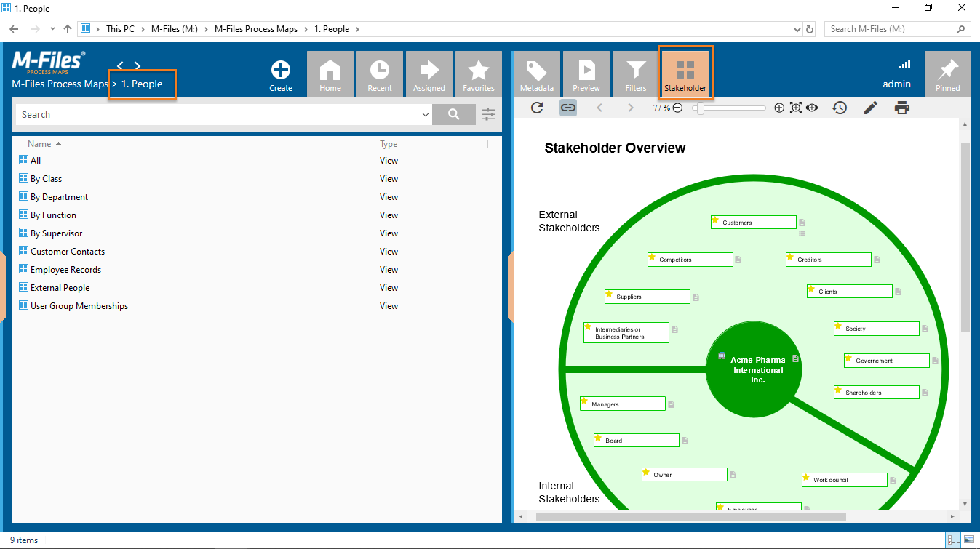Viewport: 980px width, 549px height.
Task: Click the connection status signal icon
Action: [905, 64]
